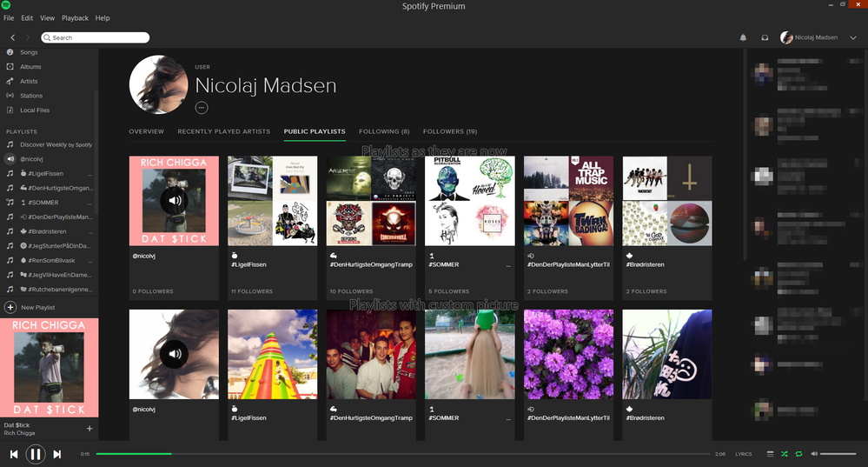Click the 2:06 track duration
868x467 pixels.
[x=719, y=454]
